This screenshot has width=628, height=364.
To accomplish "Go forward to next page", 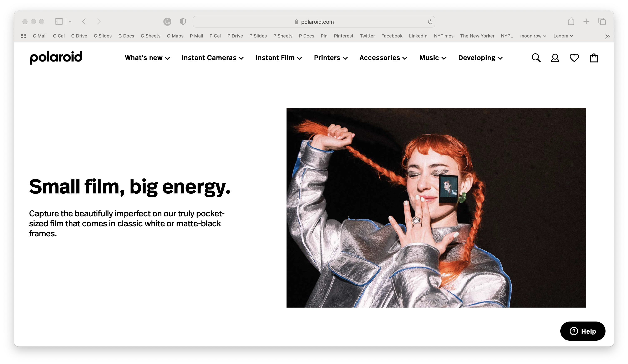I will coord(99,21).
